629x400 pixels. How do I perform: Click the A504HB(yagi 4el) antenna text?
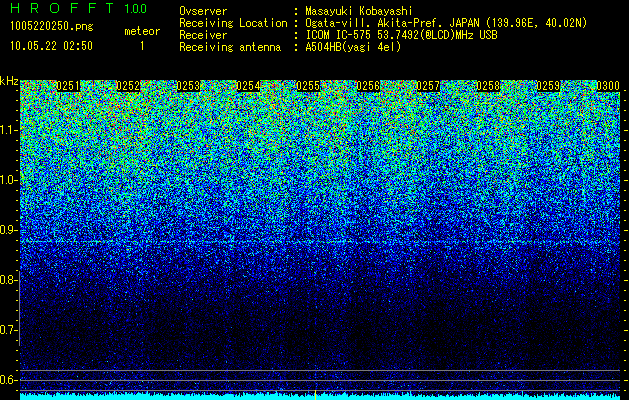[x=353, y=47]
